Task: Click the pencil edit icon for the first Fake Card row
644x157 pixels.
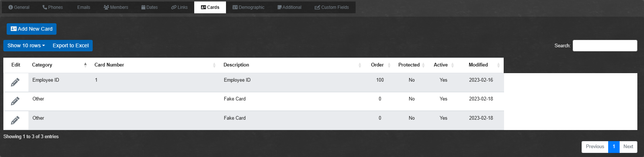Action: click(x=15, y=101)
